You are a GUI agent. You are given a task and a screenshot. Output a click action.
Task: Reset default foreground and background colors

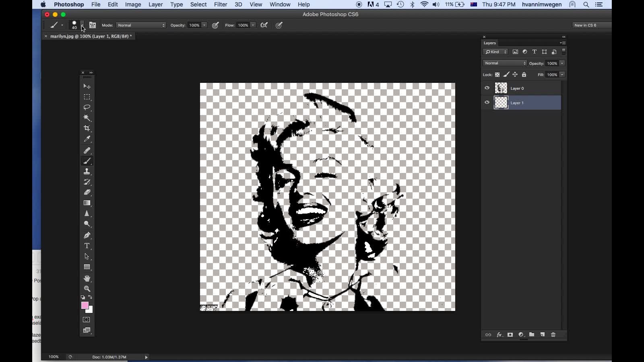[x=83, y=297]
